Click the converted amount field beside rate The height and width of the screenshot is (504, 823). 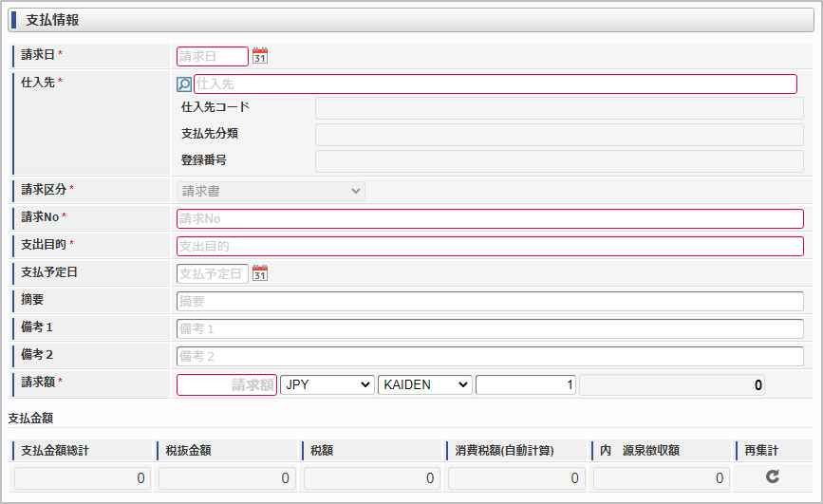[x=672, y=384]
